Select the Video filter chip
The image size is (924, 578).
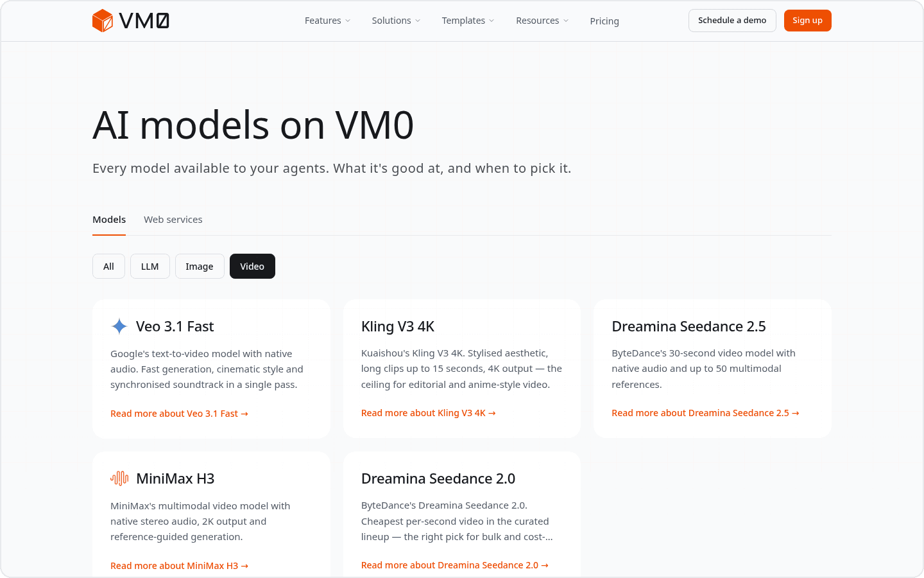click(252, 267)
